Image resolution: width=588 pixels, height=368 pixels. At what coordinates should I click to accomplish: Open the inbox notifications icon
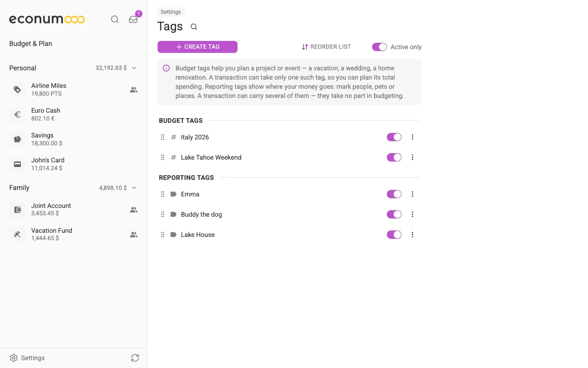point(133,19)
